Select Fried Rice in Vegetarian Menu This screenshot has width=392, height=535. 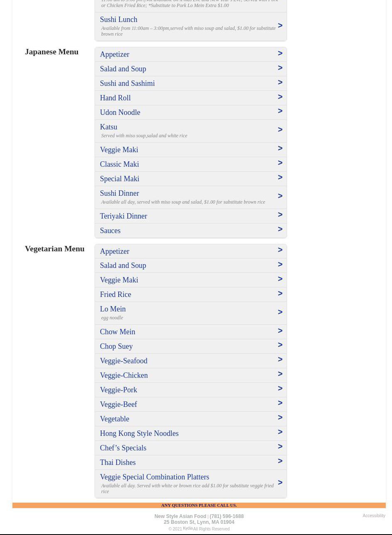pos(115,294)
